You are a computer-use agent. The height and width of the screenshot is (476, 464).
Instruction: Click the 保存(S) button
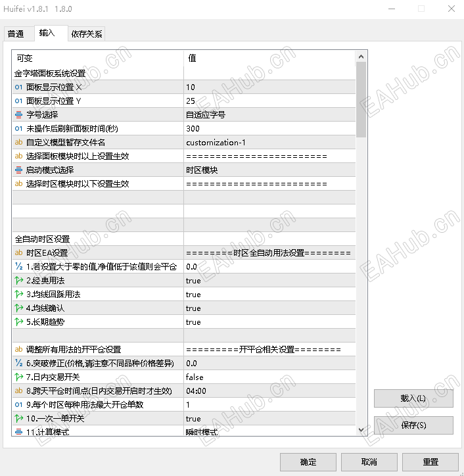point(413,425)
